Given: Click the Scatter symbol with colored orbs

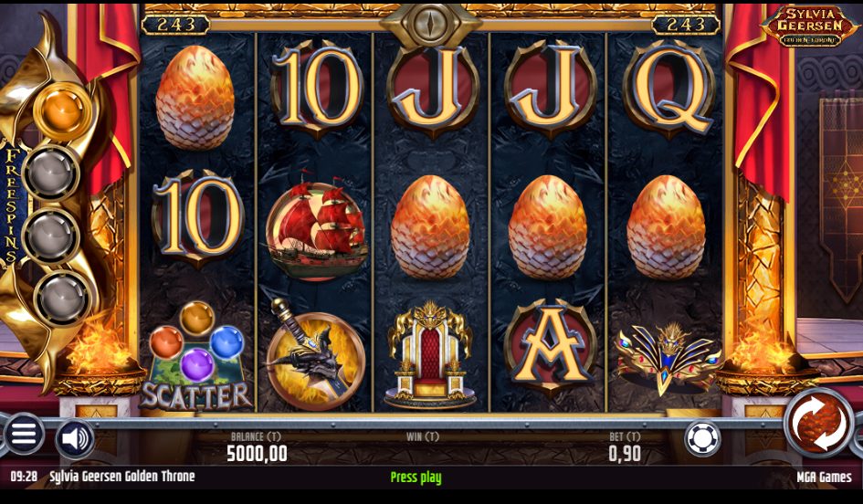Looking at the screenshot, I should click(196, 356).
